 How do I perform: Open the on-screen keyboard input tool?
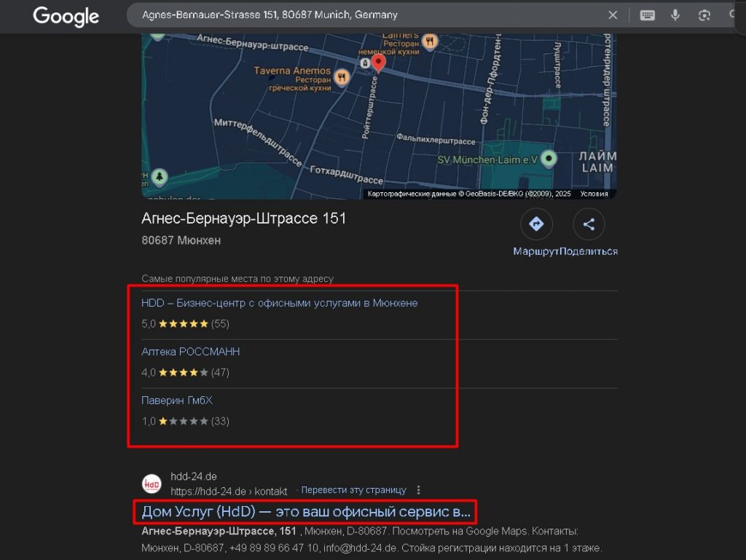coord(647,15)
